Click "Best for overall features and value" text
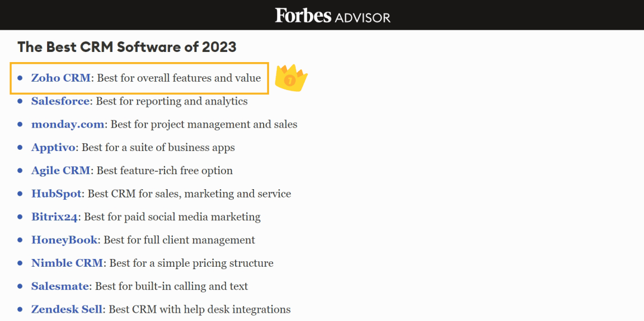This screenshot has width=644, height=321. coord(179,78)
